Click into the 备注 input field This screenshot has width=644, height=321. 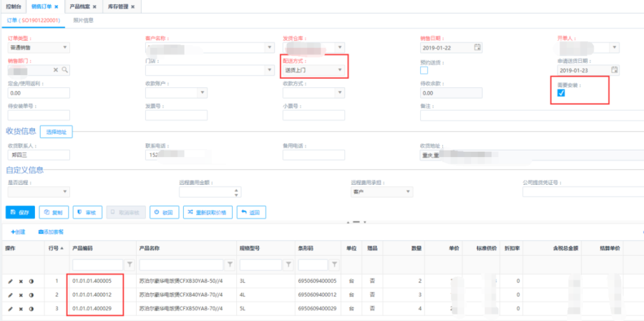click(530, 115)
